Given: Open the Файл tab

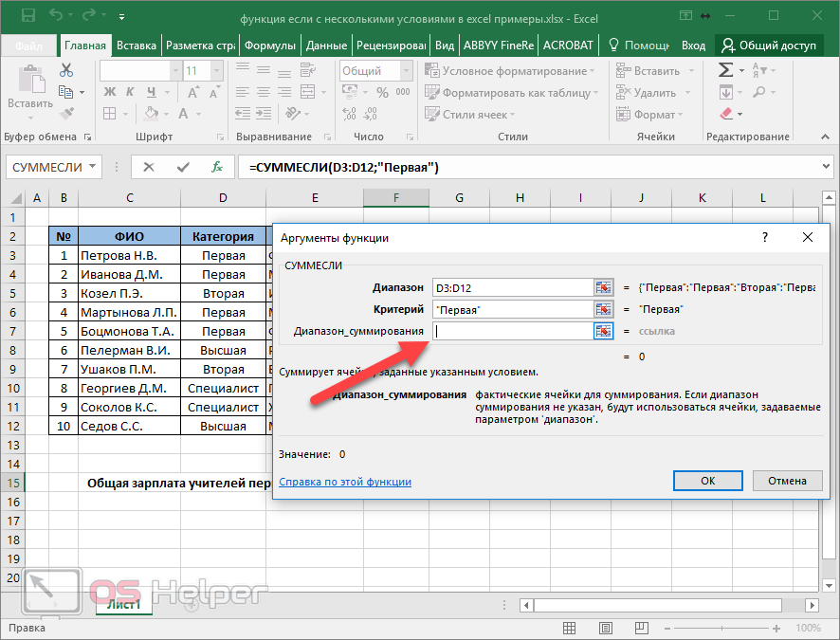Looking at the screenshot, I should (x=28, y=46).
